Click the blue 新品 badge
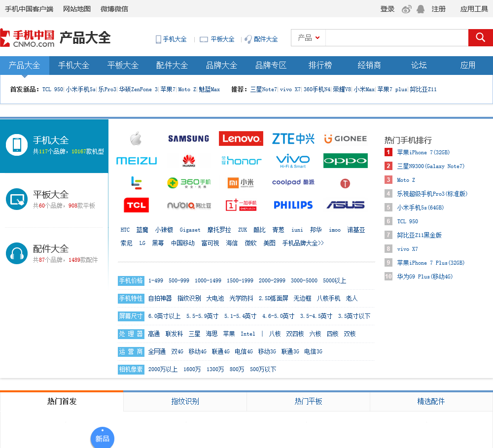 [x=103, y=438]
